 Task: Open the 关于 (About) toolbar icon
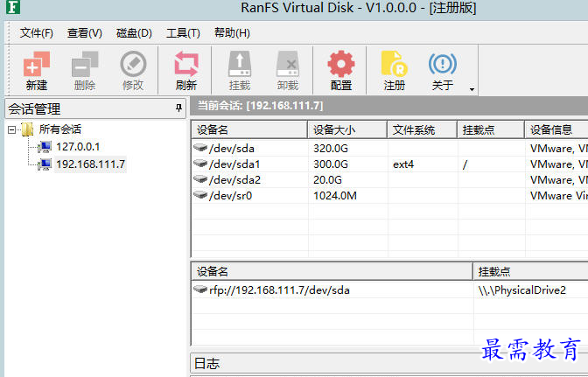(x=443, y=71)
